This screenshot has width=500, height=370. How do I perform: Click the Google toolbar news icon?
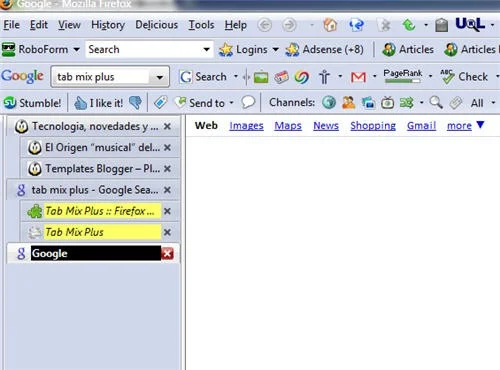[281, 77]
